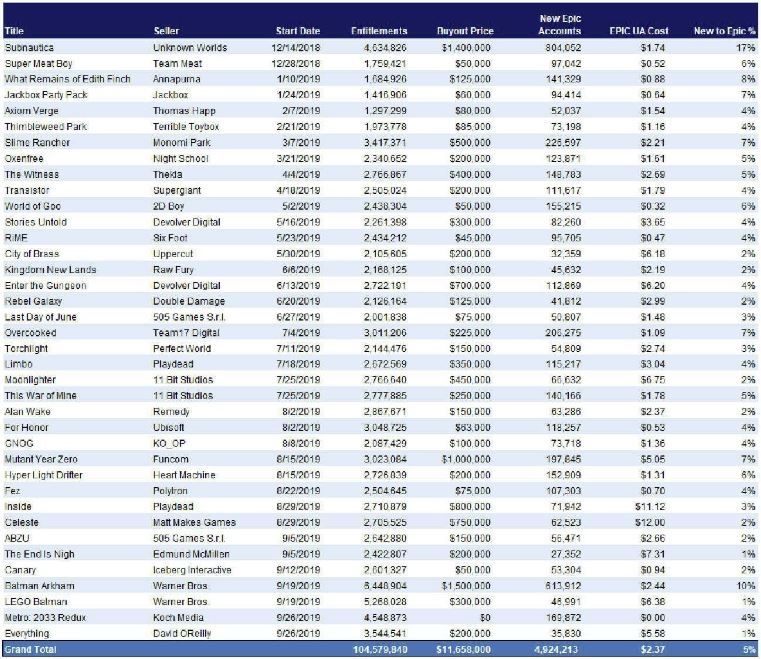This screenshot has height=659, width=761.
Task: Click the Super Meat Boy 12/28/2018 date cell
Action: [x=296, y=64]
